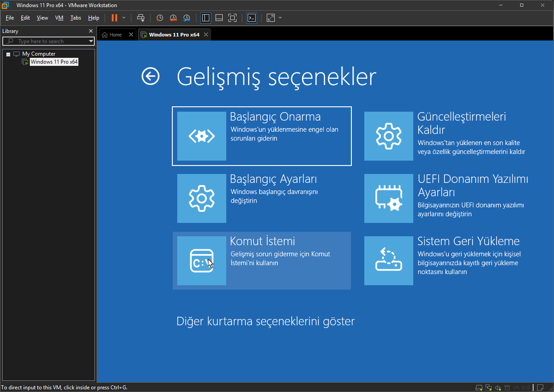Click the Komut İstemi heading text
The image size is (554, 392).
262,241
